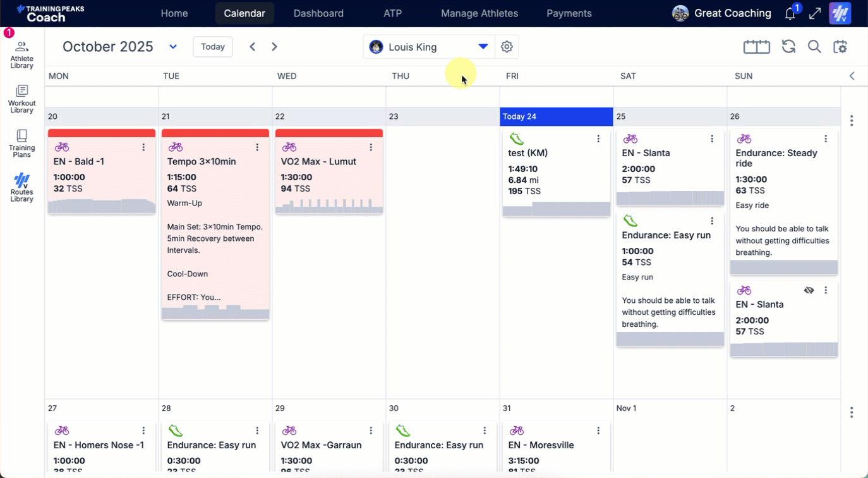Viewport: 868px width, 478px height.
Task: Open the Manage Athletes tab
Action: (x=479, y=13)
